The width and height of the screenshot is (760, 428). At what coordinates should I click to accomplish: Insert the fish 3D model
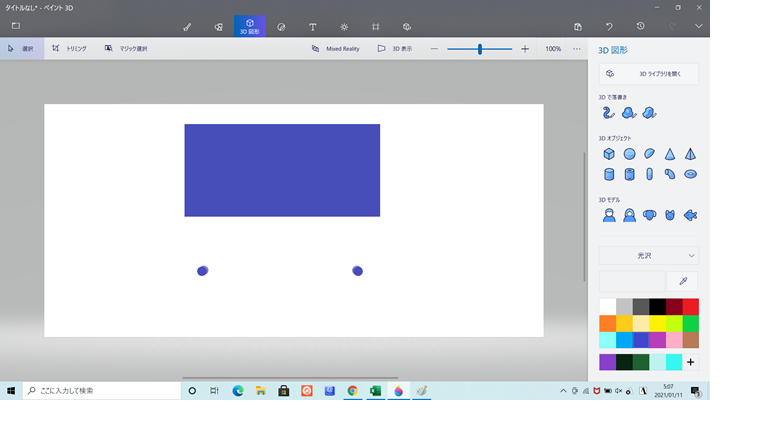click(690, 215)
